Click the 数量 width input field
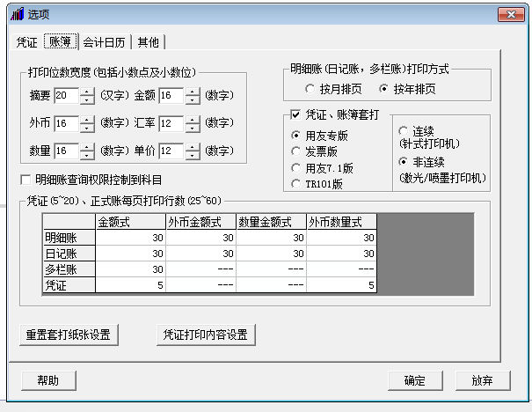The height and width of the screenshot is (412, 532). [x=67, y=151]
